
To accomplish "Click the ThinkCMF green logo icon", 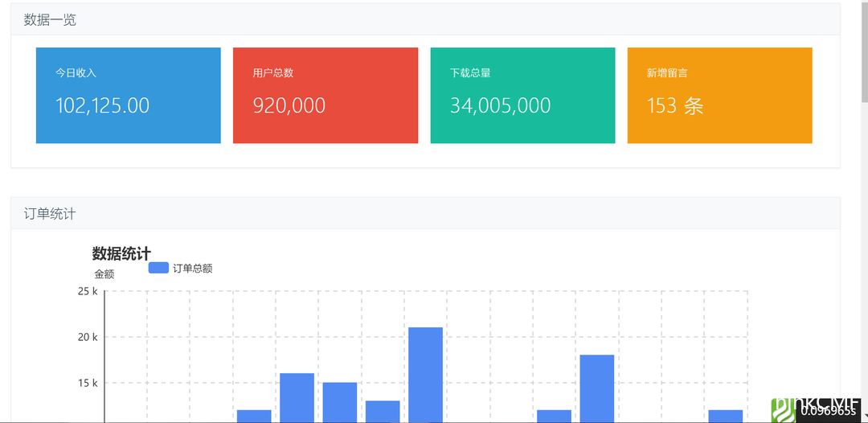I will click(x=784, y=410).
